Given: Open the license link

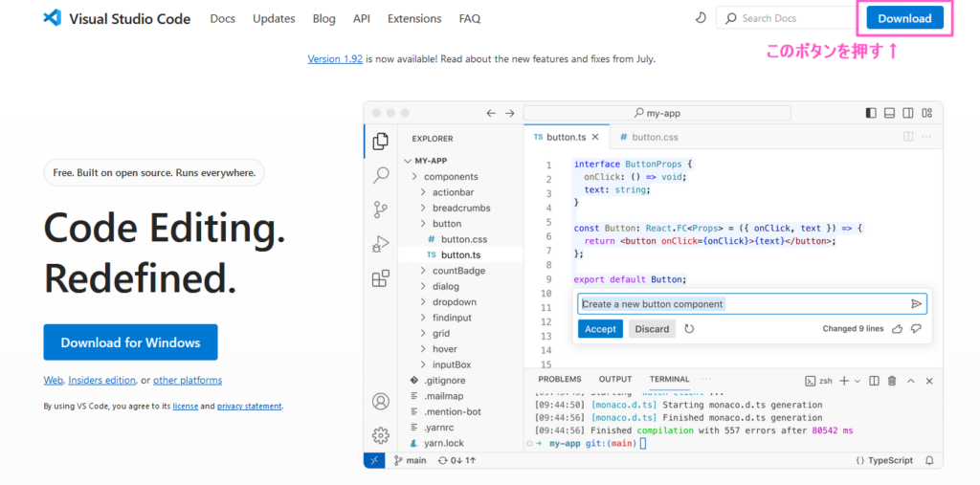Looking at the screenshot, I should [x=186, y=406].
